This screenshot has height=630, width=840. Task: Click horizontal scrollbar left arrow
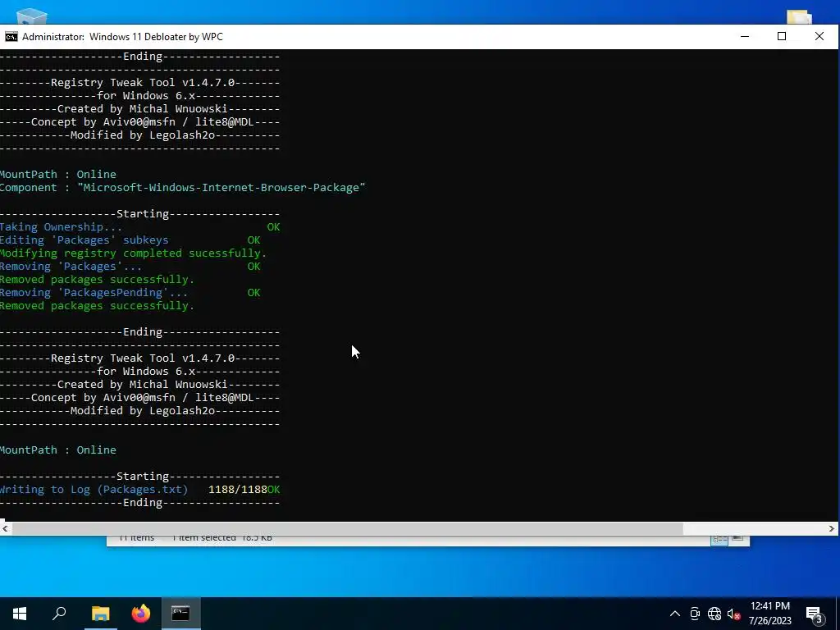tap(5, 529)
